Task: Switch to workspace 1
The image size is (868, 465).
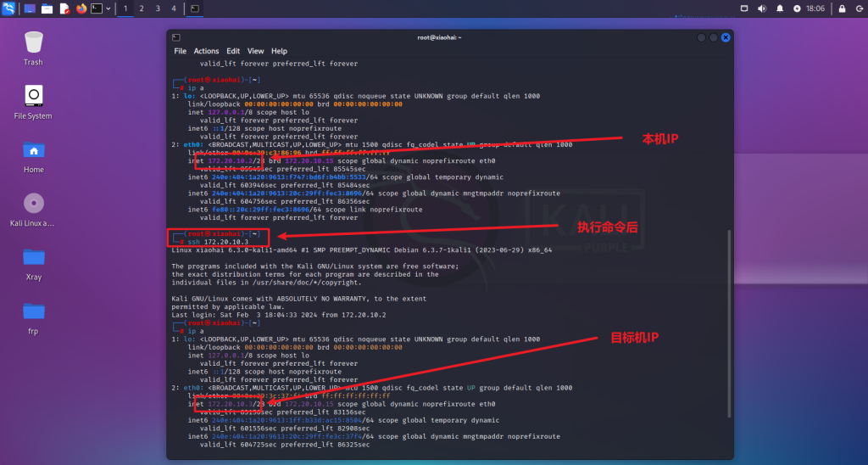Action: pos(125,8)
